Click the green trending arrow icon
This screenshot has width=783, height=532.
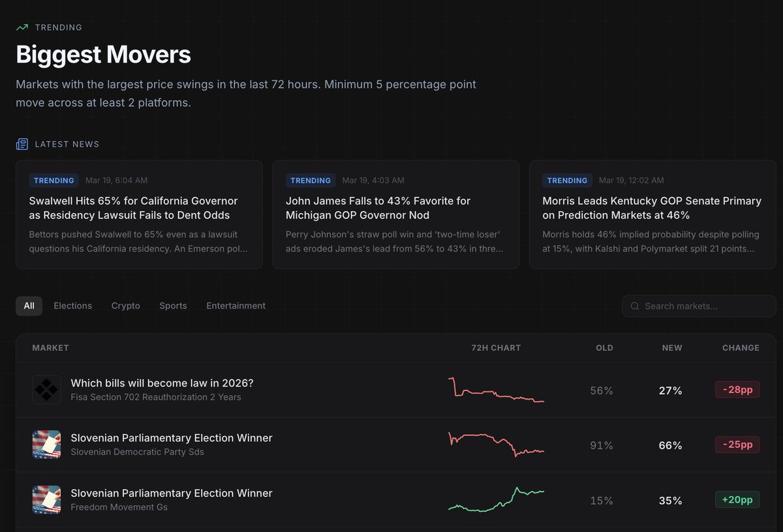tap(22, 27)
